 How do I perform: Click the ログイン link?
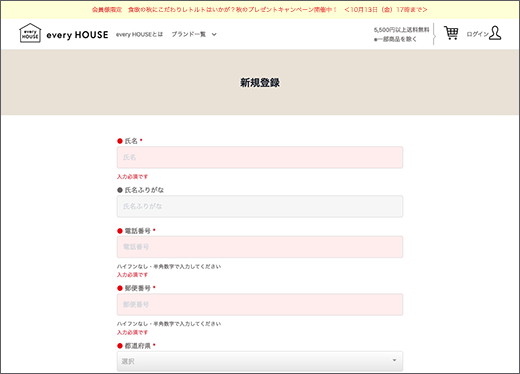click(x=477, y=34)
